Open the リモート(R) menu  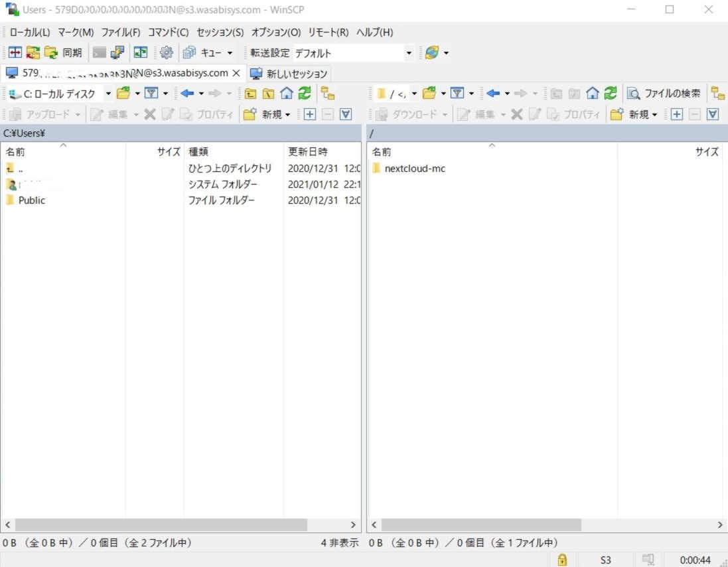[x=328, y=32]
